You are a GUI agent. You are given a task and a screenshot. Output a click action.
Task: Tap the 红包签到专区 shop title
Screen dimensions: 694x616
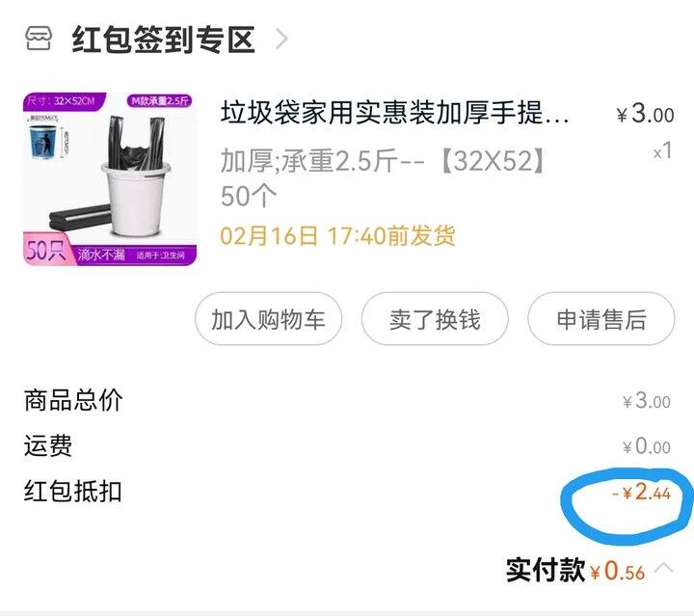pyautogui.click(x=163, y=40)
